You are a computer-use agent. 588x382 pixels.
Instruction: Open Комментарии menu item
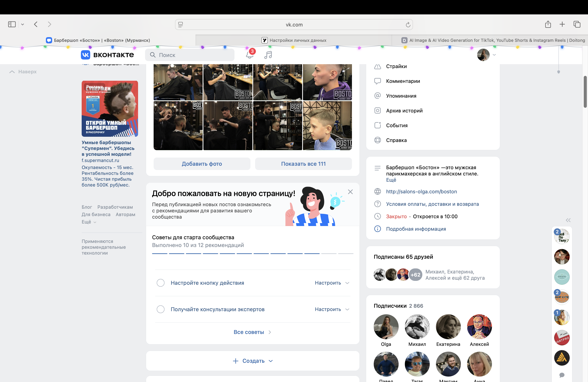click(403, 81)
